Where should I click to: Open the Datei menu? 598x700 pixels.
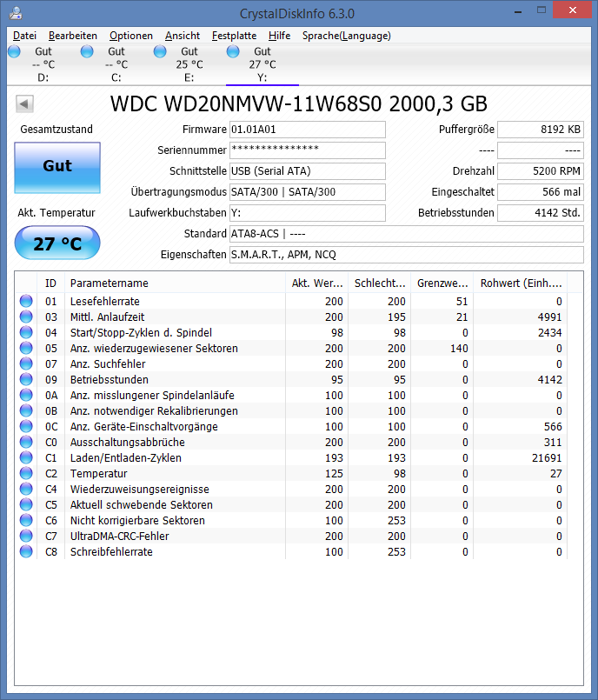tap(24, 36)
